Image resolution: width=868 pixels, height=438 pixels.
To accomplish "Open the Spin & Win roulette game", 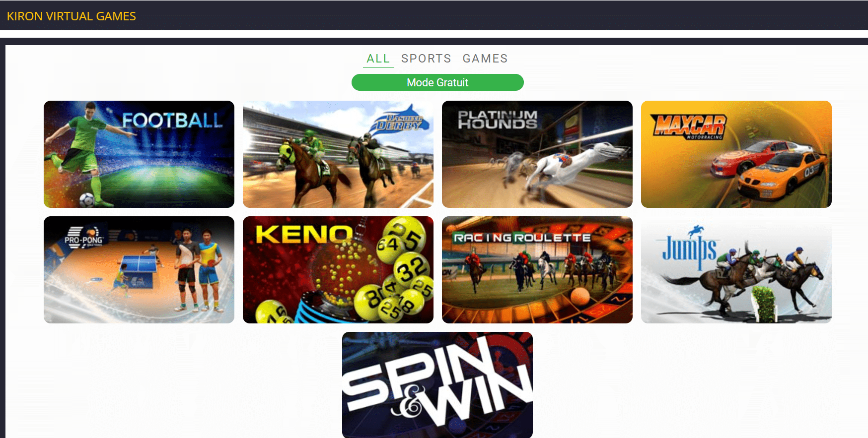I will click(x=437, y=385).
